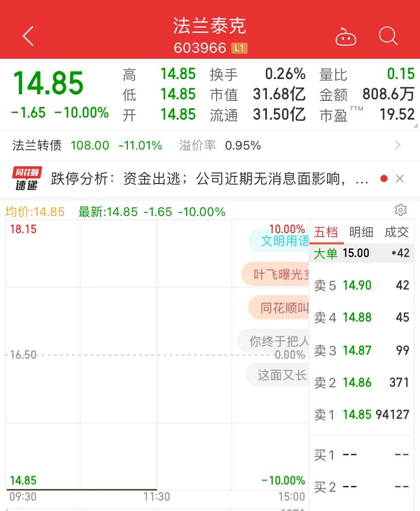Dismiss the 跌停分析 news banner
This screenshot has height=511, width=420.
coord(400,178)
